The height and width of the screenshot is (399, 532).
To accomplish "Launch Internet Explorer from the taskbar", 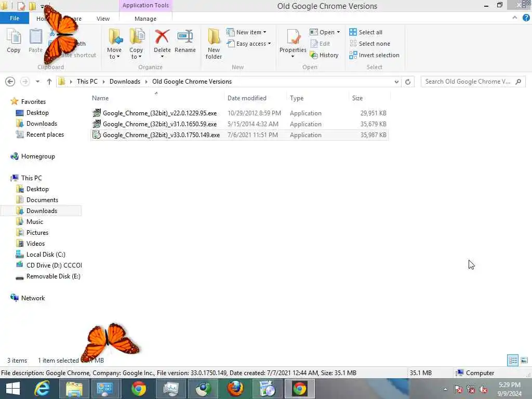I will (42, 389).
